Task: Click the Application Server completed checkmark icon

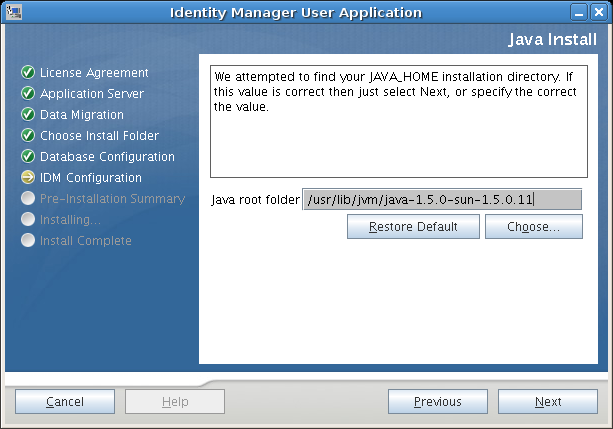Action: [28, 94]
